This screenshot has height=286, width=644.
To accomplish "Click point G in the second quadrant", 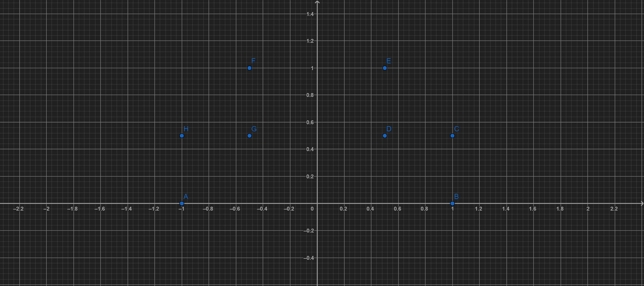I will click(249, 136).
